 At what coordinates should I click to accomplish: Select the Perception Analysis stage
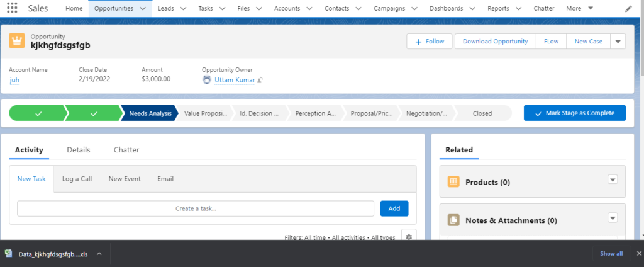316,113
